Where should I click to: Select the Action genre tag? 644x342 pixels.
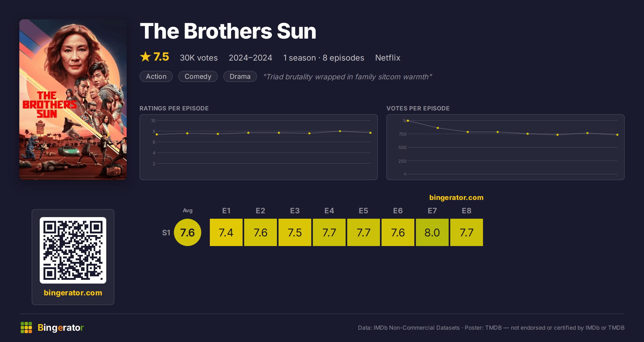point(156,76)
